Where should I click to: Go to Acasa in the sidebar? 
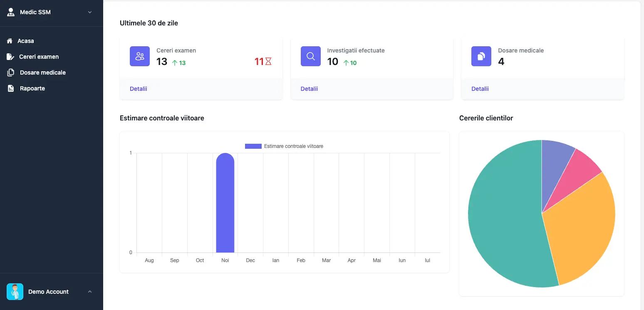coord(26,41)
